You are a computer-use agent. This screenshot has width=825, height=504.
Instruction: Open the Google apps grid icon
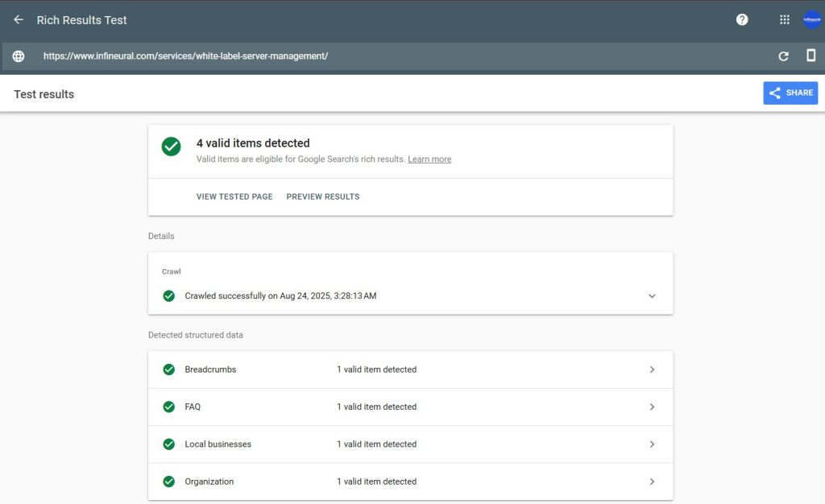pyautogui.click(x=783, y=19)
